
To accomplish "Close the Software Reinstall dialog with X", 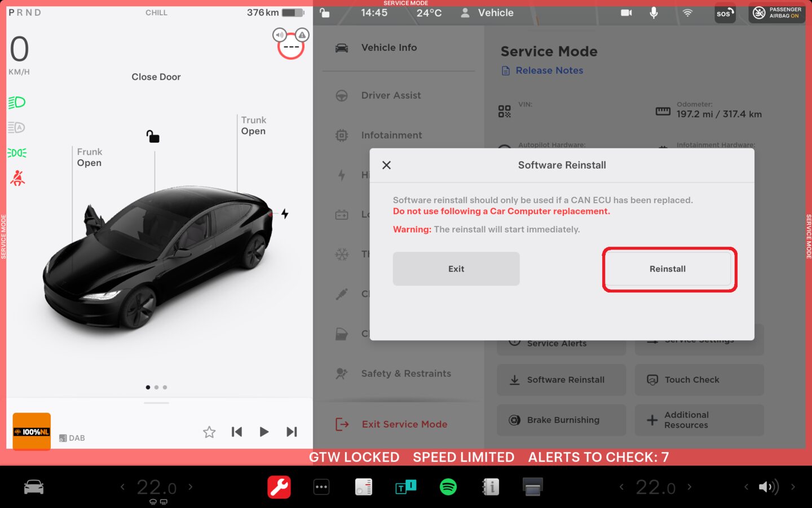I will (x=386, y=165).
